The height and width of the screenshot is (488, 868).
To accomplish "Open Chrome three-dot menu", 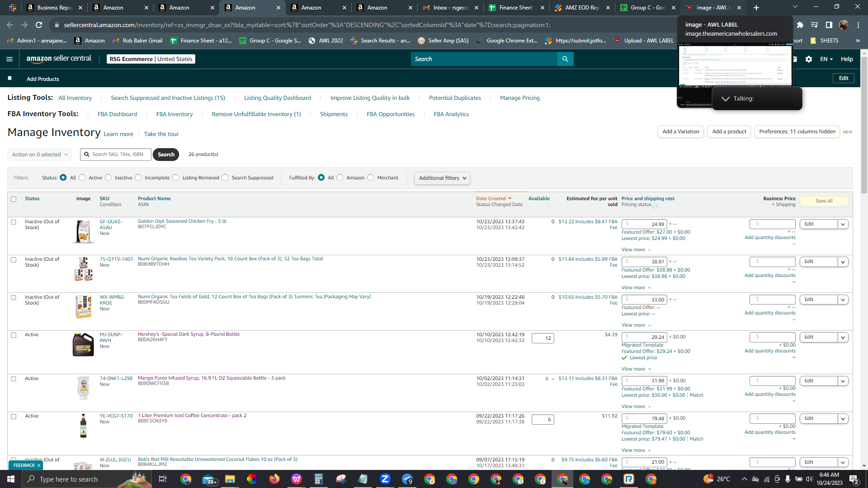I will coord(858,25).
